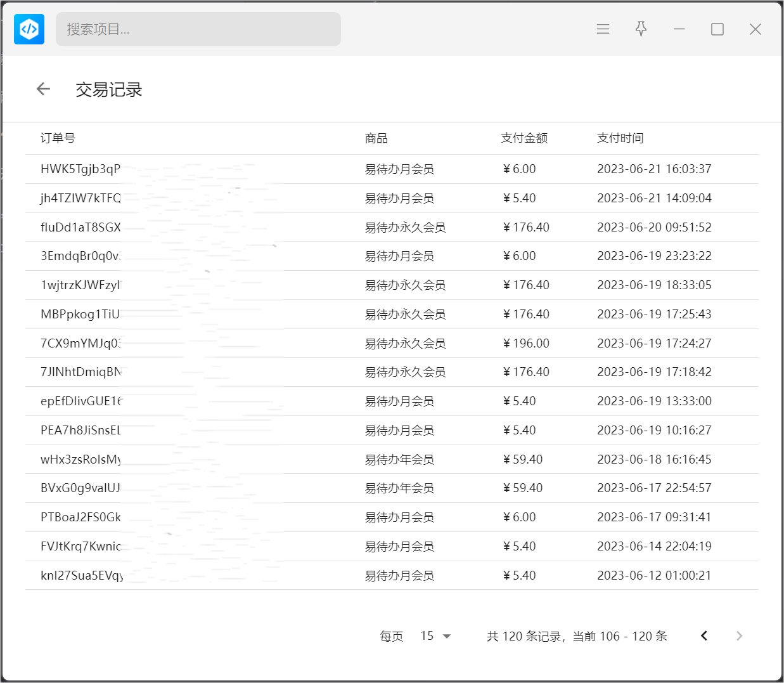Click the 商品 column header

[x=376, y=138]
